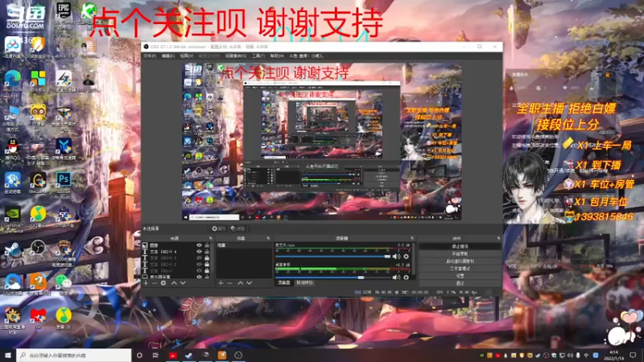644x362 pixels.
Task: Open the 桌面音频 mixer gear settings
Action: click(407, 277)
